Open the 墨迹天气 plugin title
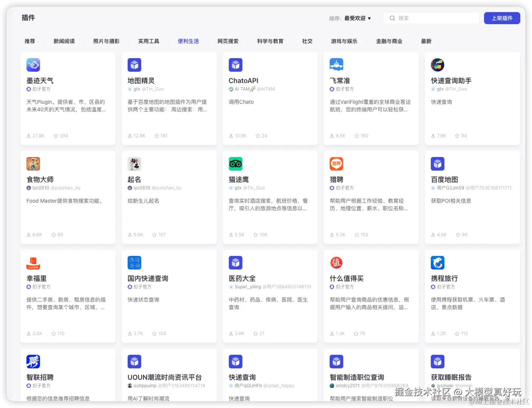 click(40, 81)
